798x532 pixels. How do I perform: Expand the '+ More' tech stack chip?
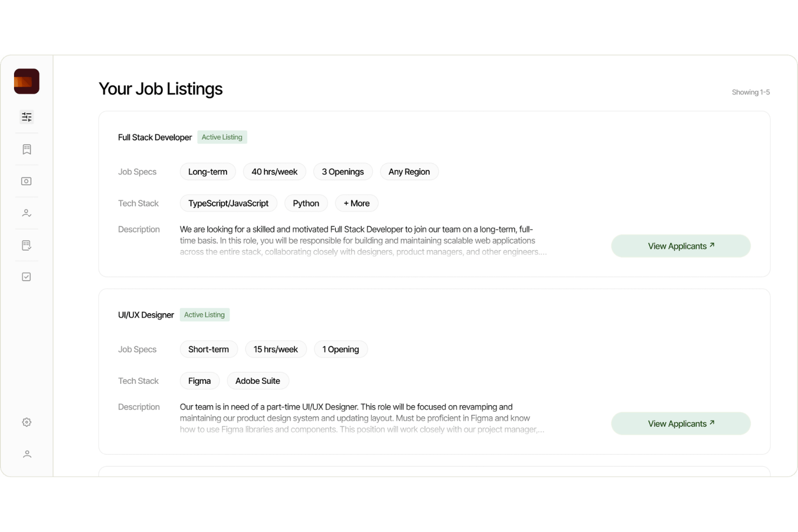coord(356,203)
